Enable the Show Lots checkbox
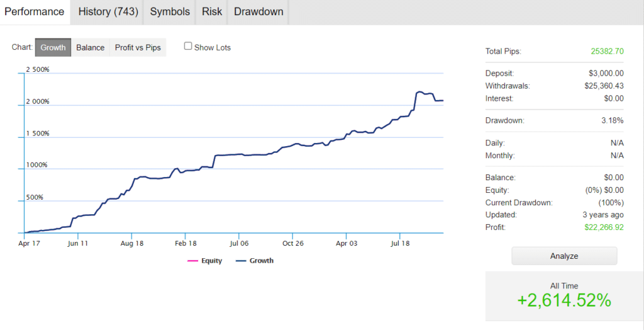The width and height of the screenshot is (644, 330). (188, 46)
